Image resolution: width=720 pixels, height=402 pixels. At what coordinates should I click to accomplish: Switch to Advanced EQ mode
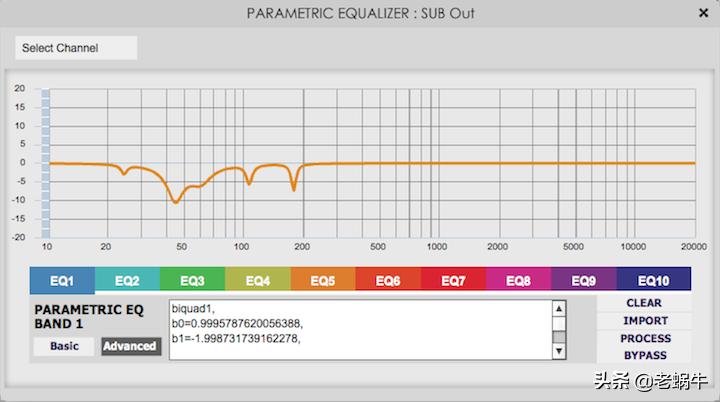(131, 346)
